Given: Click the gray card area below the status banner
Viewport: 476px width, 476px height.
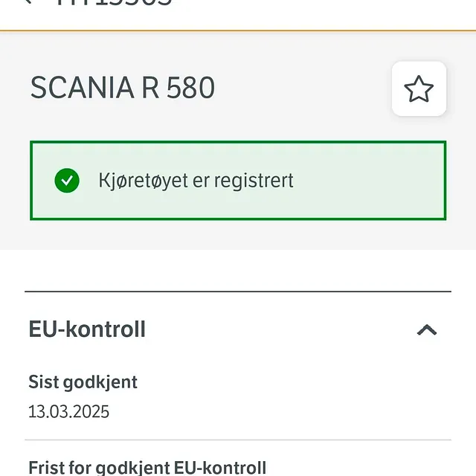Looking at the screenshot, I should pos(238,236).
